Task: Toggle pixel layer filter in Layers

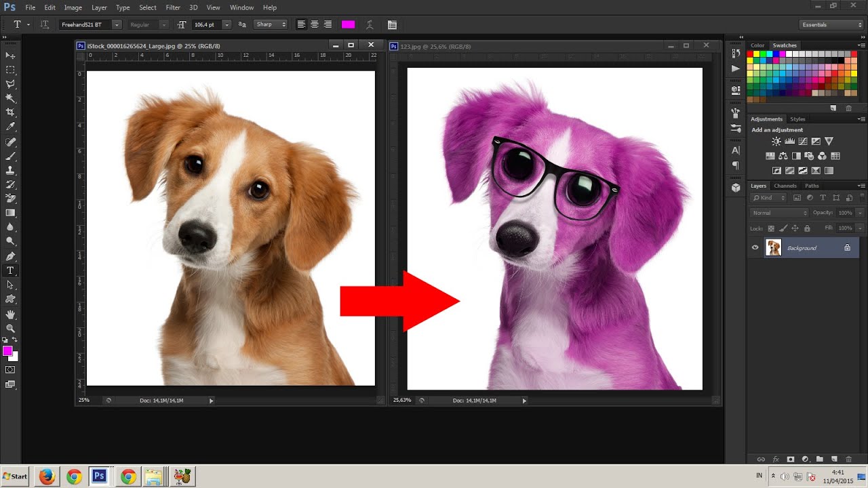Action: 797,198
